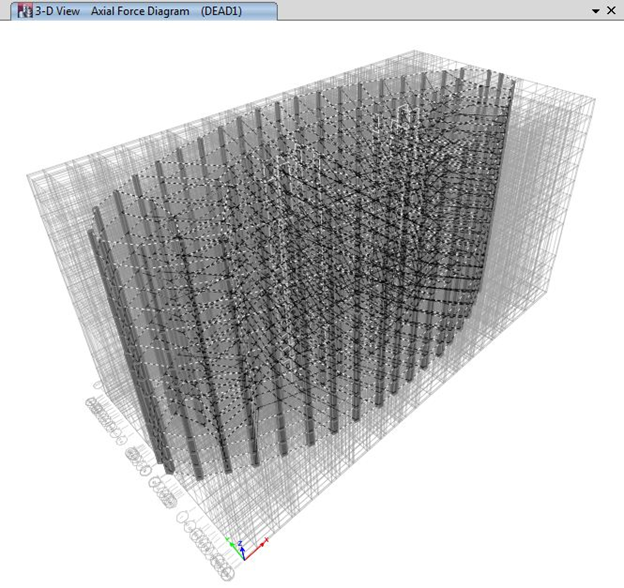Select the 3-D View Axial Force Diagram tab
Viewport: 624px width, 588px height.
144,11
